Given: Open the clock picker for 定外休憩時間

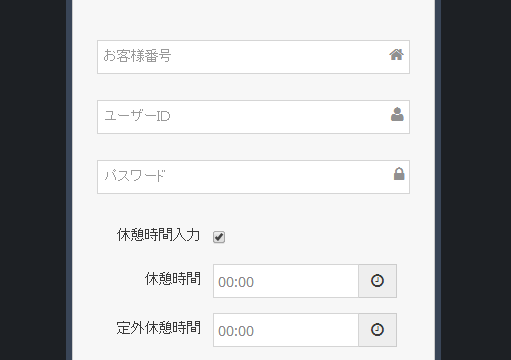Looking at the screenshot, I should tap(377, 330).
